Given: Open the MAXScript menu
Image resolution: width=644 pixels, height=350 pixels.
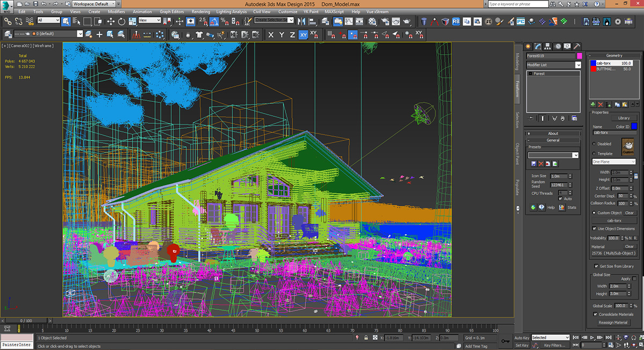Looking at the screenshot, I should [x=335, y=11].
